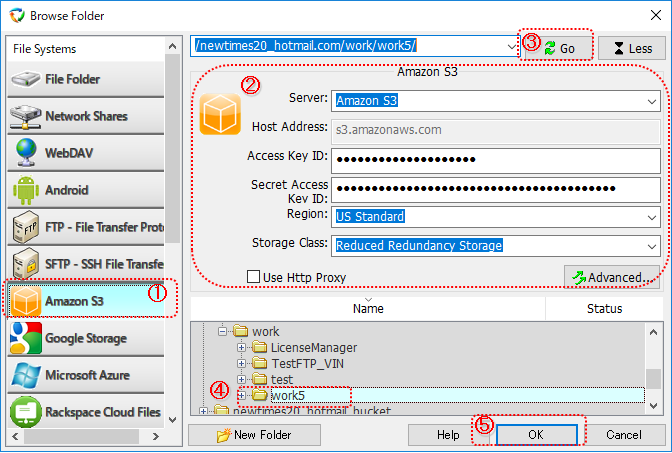Select Microsoft Azure file system
The image size is (672, 453).
[x=86, y=375]
